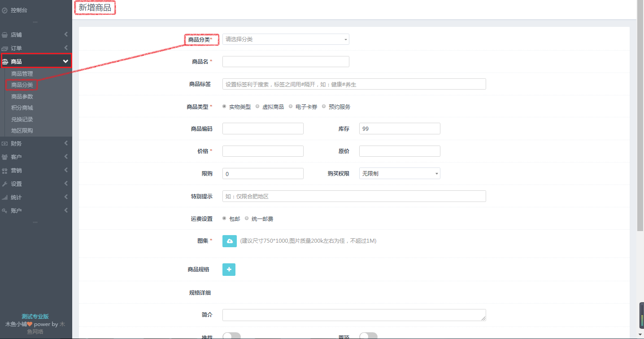The width and height of the screenshot is (644, 339).
Task: Select the 订单 orders icon
Action: (x=5, y=48)
